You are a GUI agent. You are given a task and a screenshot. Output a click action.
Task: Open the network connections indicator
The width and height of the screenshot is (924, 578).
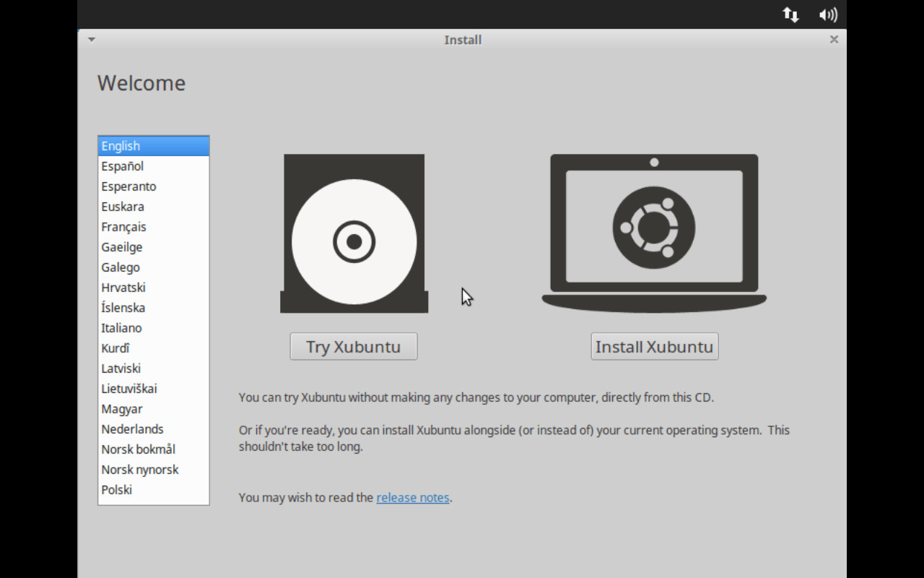tap(791, 14)
